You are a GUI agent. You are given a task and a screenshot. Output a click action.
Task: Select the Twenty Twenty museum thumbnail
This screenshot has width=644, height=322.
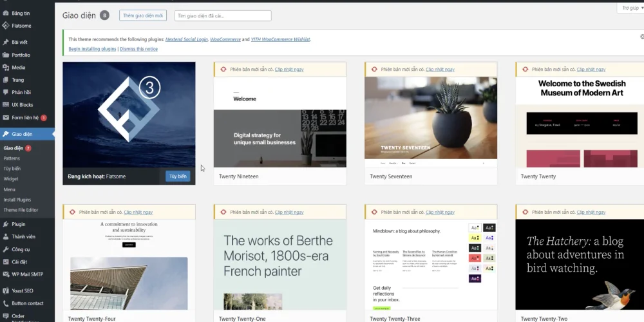tap(580, 122)
